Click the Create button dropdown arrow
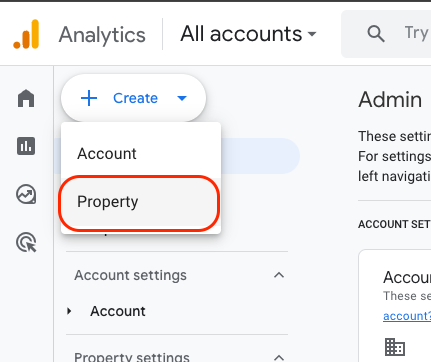Screen dimensions: 431x362 (182, 98)
